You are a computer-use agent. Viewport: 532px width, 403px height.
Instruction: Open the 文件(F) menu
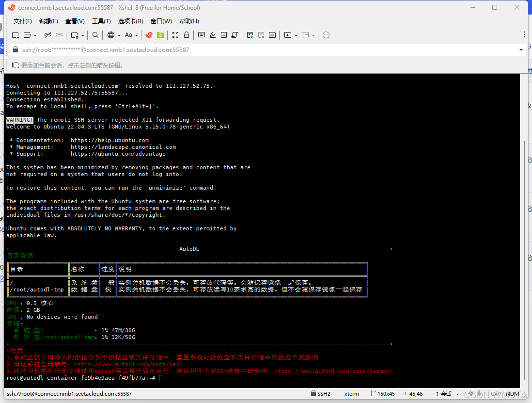(x=23, y=21)
